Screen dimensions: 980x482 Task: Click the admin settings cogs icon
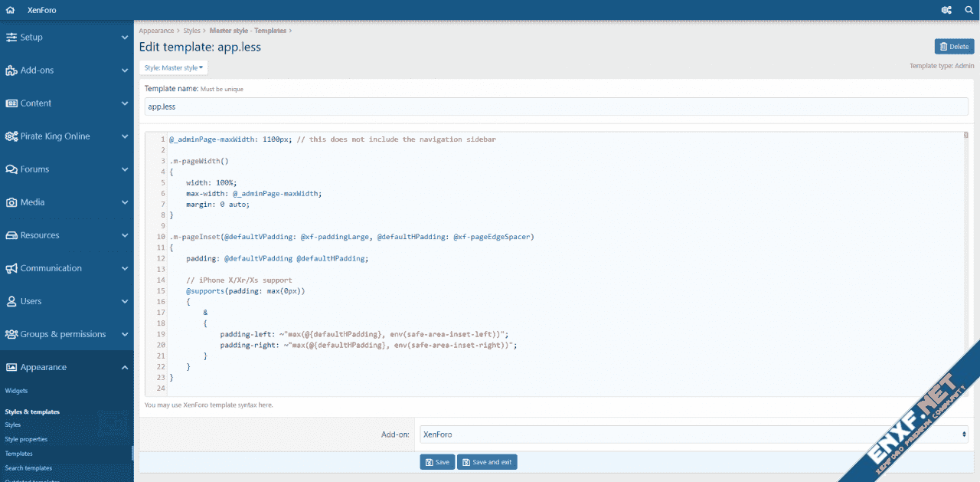pos(946,10)
